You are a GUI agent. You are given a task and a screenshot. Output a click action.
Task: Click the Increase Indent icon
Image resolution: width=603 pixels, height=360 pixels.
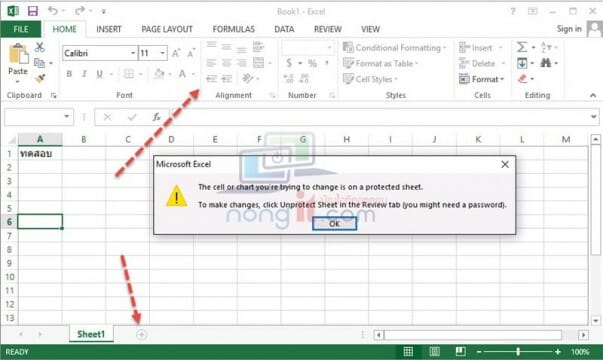pyautogui.click(x=227, y=79)
